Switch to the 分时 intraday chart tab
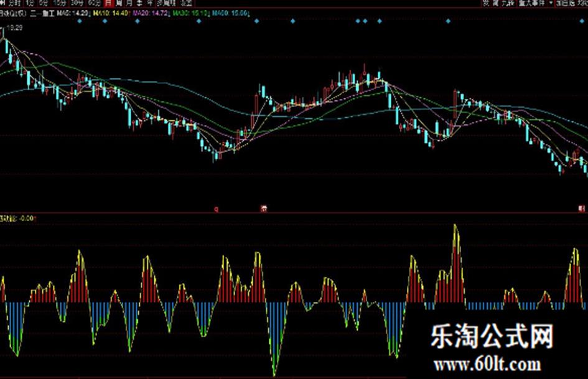The width and height of the screenshot is (588, 379). click(14, 3)
